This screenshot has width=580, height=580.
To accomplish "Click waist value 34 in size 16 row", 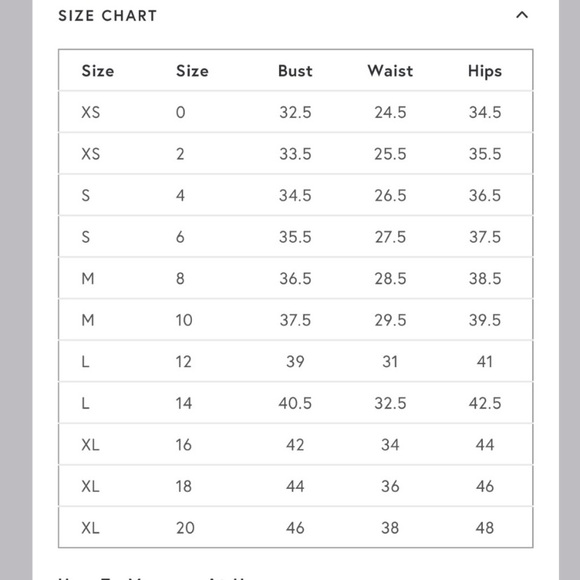I will (390, 445).
